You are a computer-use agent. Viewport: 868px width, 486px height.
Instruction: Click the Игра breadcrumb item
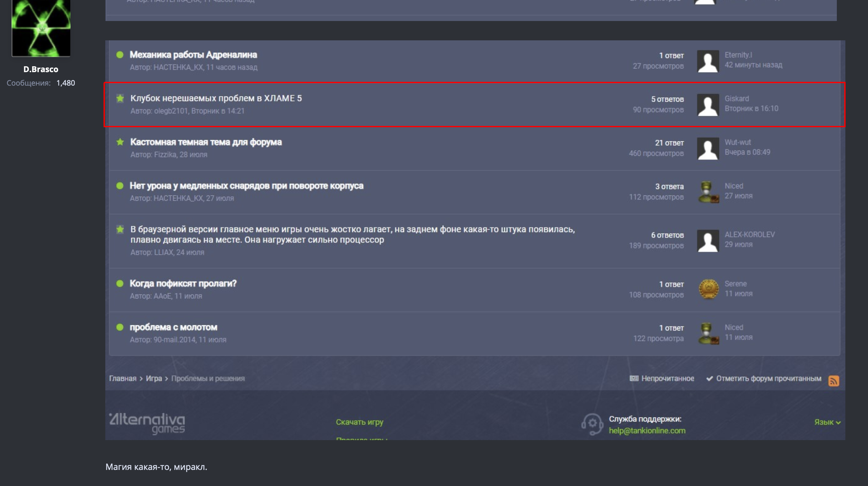pos(154,378)
